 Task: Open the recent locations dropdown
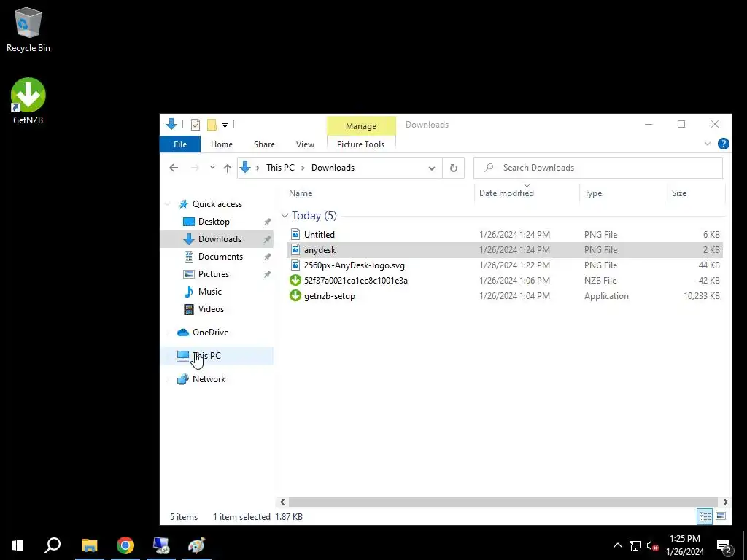click(212, 168)
